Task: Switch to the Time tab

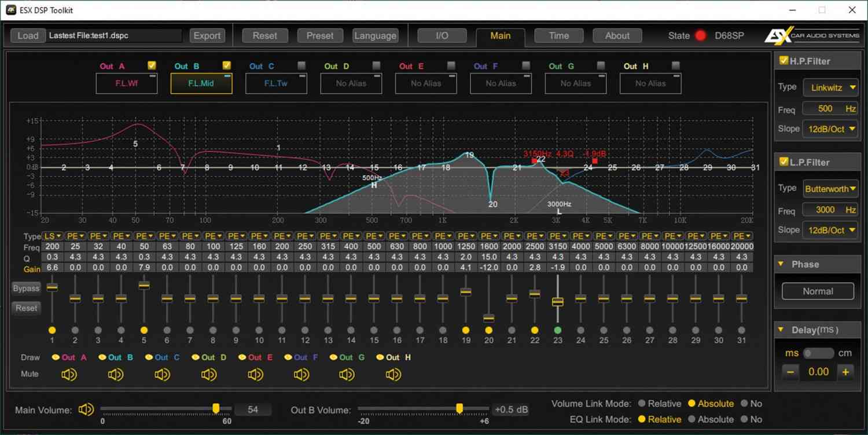Action: (x=558, y=36)
